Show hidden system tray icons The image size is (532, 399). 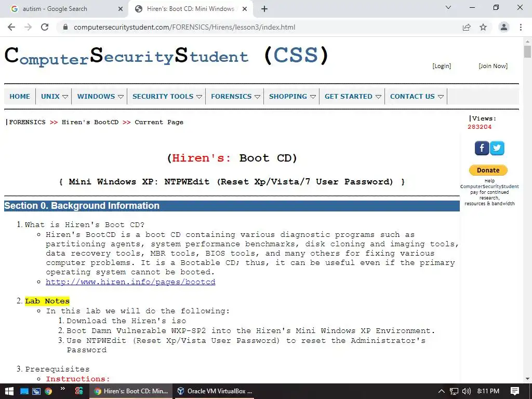pyautogui.click(x=442, y=391)
